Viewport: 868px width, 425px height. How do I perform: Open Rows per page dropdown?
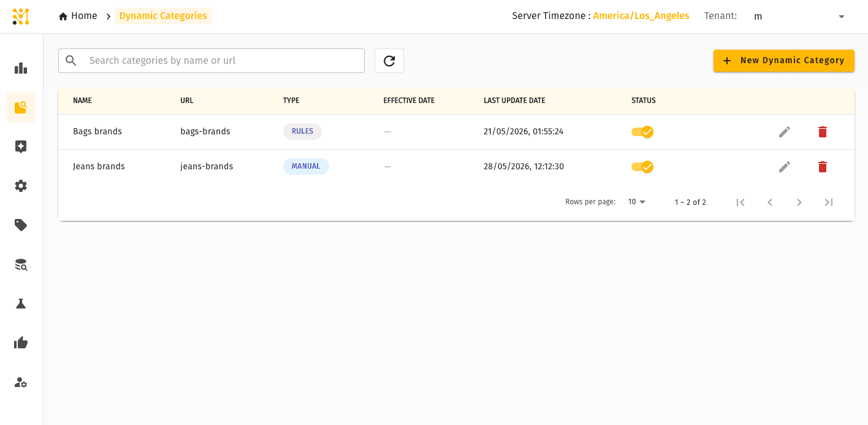click(x=637, y=202)
